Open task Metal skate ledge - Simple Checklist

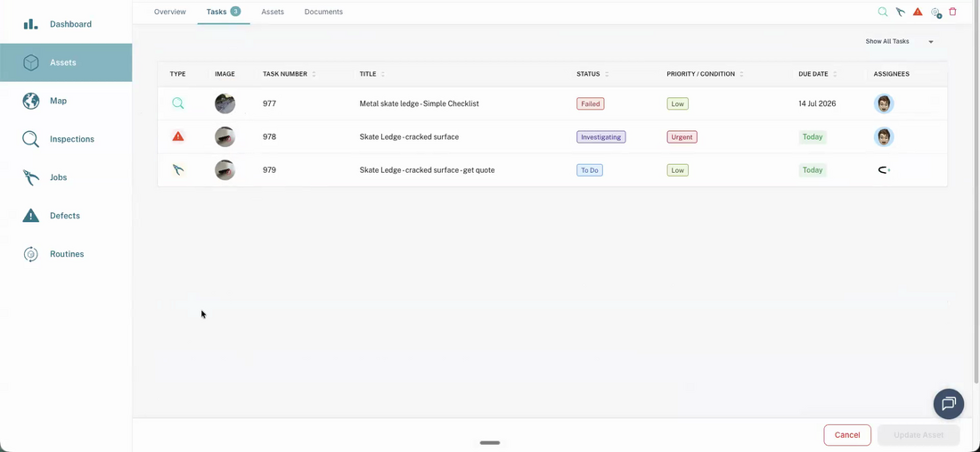pyautogui.click(x=419, y=103)
